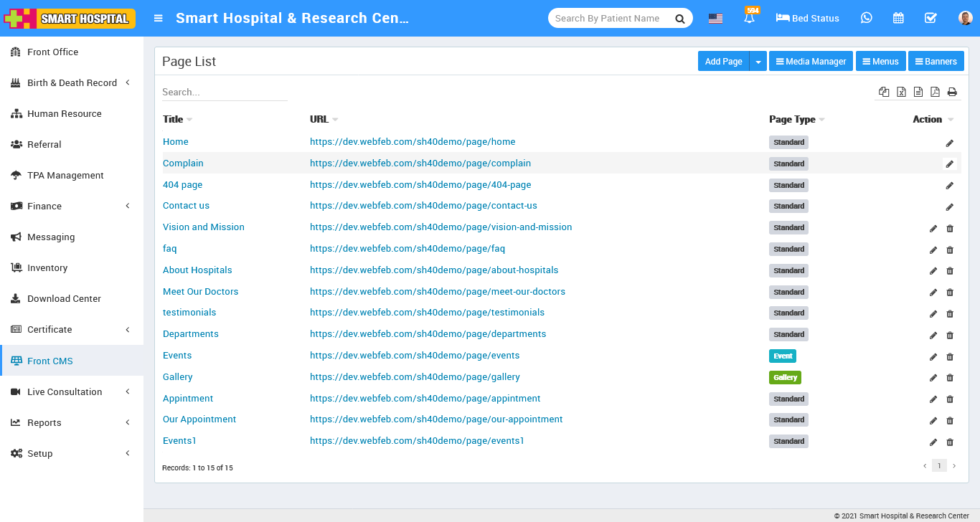Open the calendar from the top bar

(x=898, y=18)
